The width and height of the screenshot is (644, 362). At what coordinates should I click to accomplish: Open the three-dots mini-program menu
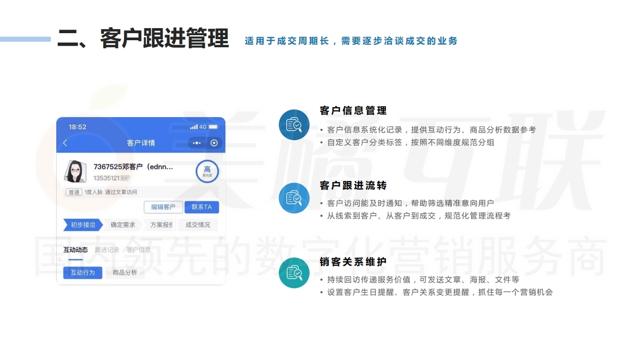pos(197,143)
